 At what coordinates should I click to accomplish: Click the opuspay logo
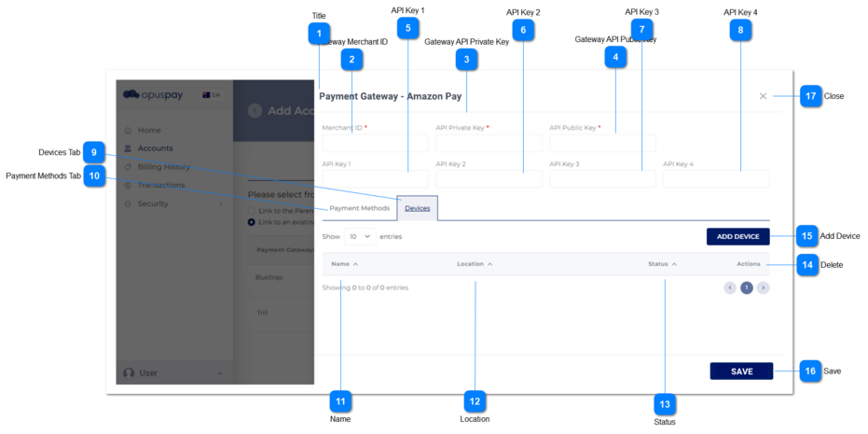pyautogui.click(x=156, y=94)
